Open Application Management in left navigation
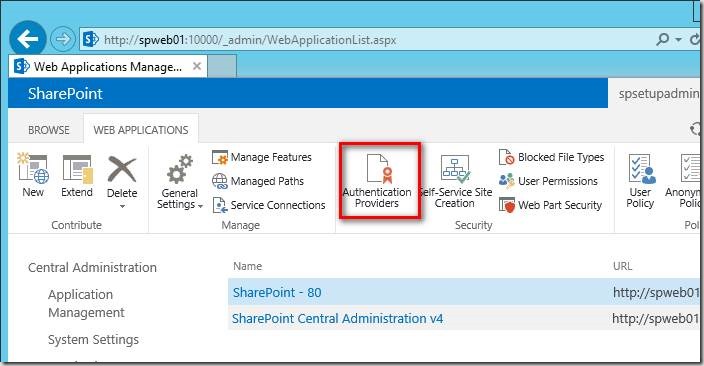Image resolution: width=704 pixels, height=366 pixels. tap(86, 304)
